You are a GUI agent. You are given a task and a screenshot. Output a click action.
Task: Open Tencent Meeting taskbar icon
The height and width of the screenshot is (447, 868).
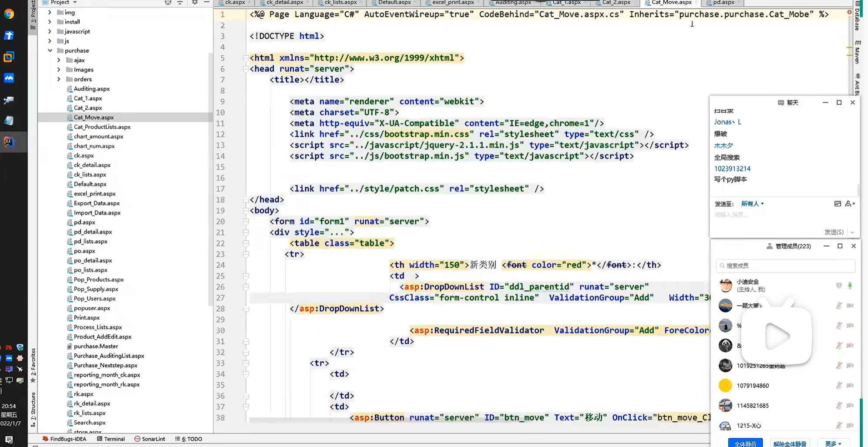pos(9,78)
